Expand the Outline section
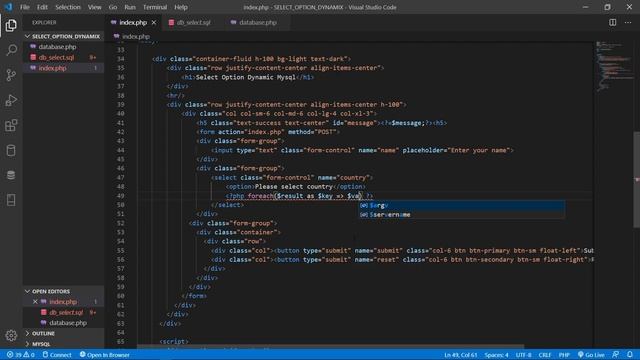The height and width of the screenshot is (360, 640). [x=64, y=333]
